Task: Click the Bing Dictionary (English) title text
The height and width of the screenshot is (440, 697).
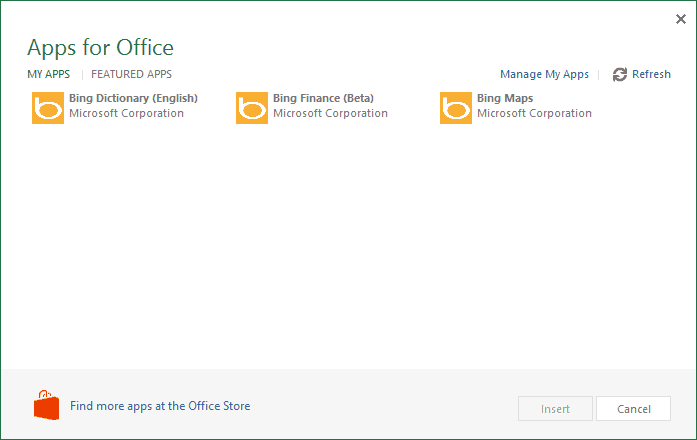Action: pyautogui.click(x=133, y=98)
